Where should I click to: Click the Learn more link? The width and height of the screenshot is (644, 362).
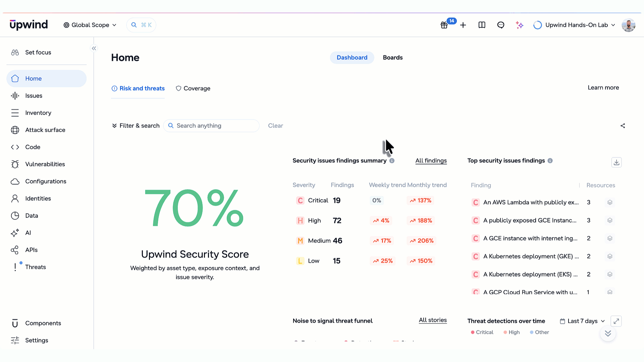[x=603, y=88]
